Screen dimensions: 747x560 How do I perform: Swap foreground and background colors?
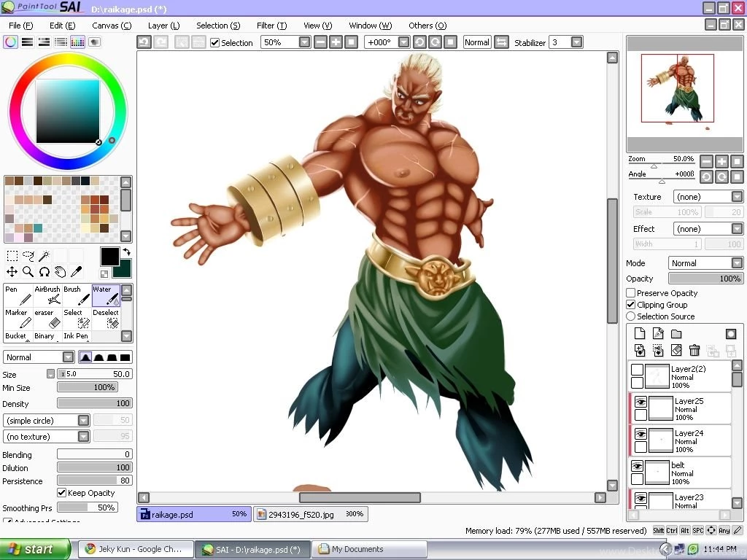point(127,252)
